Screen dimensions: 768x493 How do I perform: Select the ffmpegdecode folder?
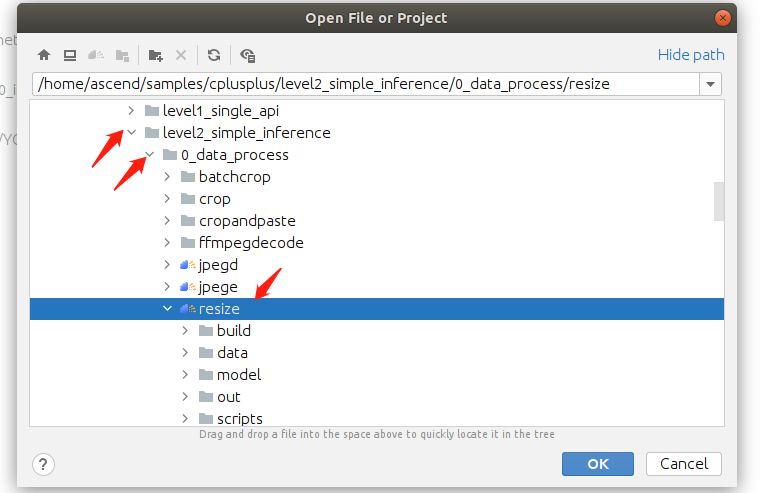click(250, 243)
